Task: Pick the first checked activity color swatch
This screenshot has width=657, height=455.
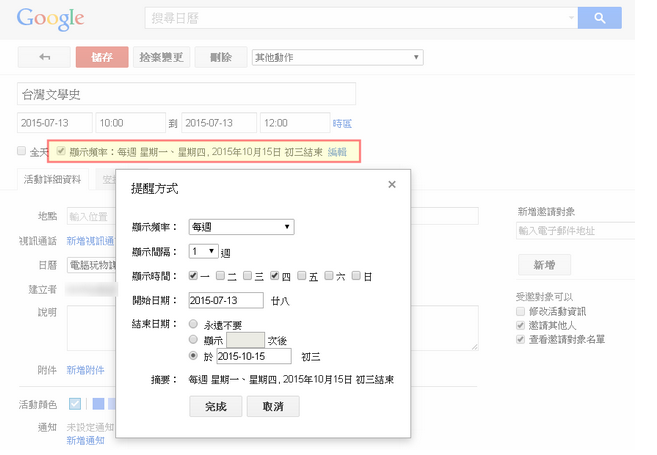Action: 75,404
